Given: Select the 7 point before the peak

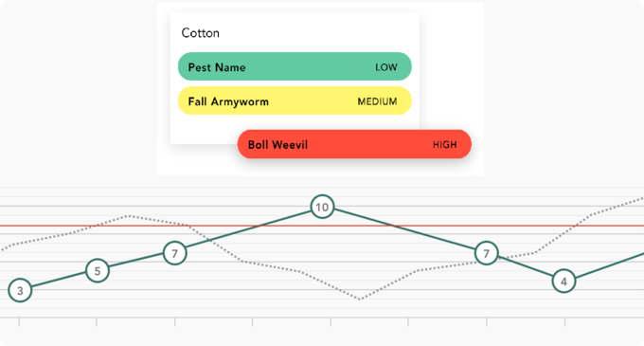Looking at the screenshot, I should point(175,253).
